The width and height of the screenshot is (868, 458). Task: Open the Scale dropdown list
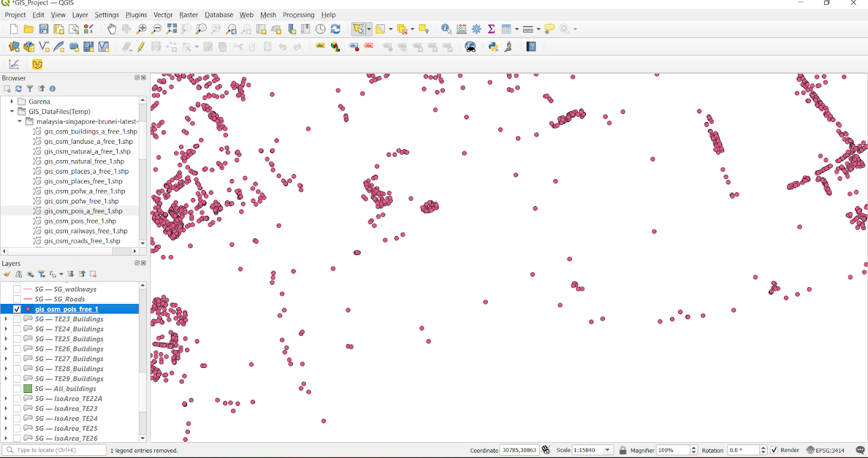(608, 450)
